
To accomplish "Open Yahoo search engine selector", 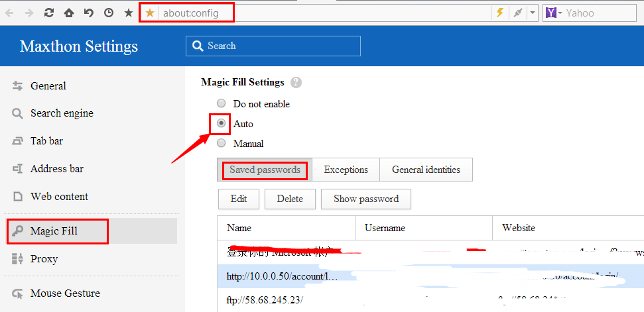I will point(554,13).
